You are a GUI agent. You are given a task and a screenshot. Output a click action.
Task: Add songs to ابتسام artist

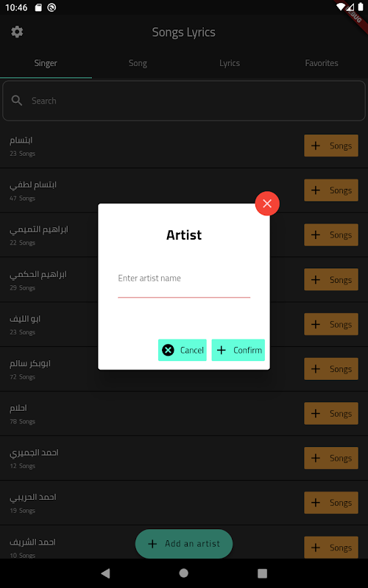(330, 146)
